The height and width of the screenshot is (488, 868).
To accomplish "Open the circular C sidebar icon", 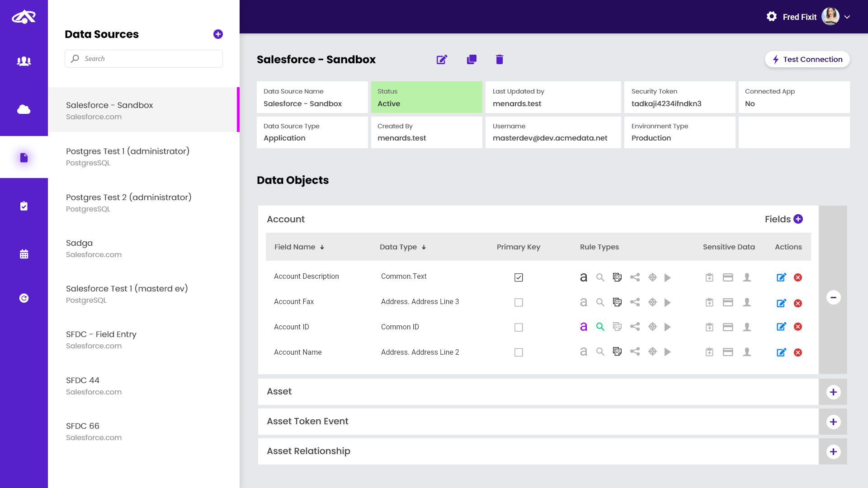I will coord(24,298).
